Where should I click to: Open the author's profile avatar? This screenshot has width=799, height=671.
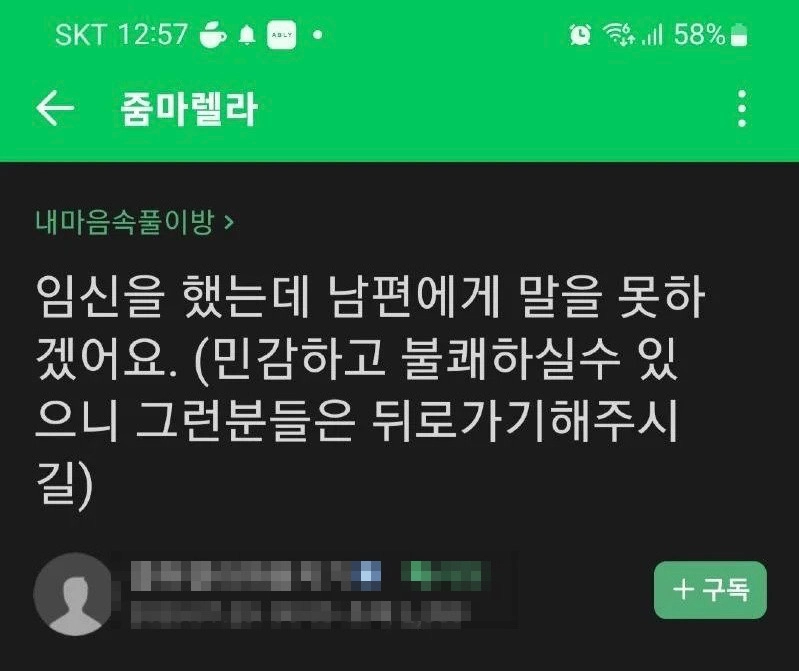[73, 594]
